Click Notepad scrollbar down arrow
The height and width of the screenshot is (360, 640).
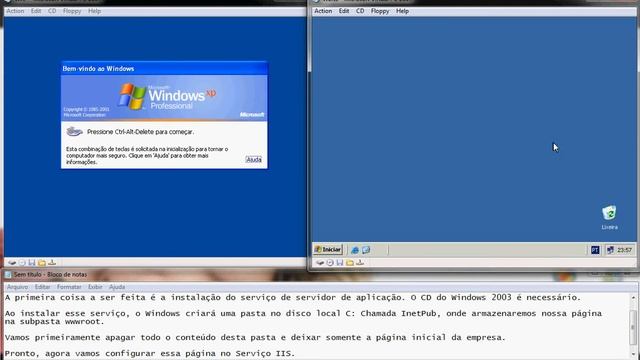[x=633, y=355]
